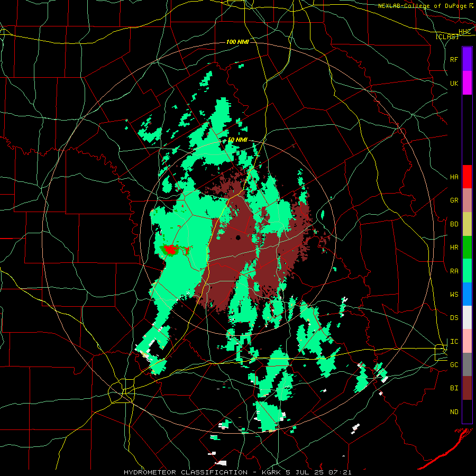Click the ND black legend swatch
The height and width of the screenshot is (476, 476).
click(x=467, y=411)
